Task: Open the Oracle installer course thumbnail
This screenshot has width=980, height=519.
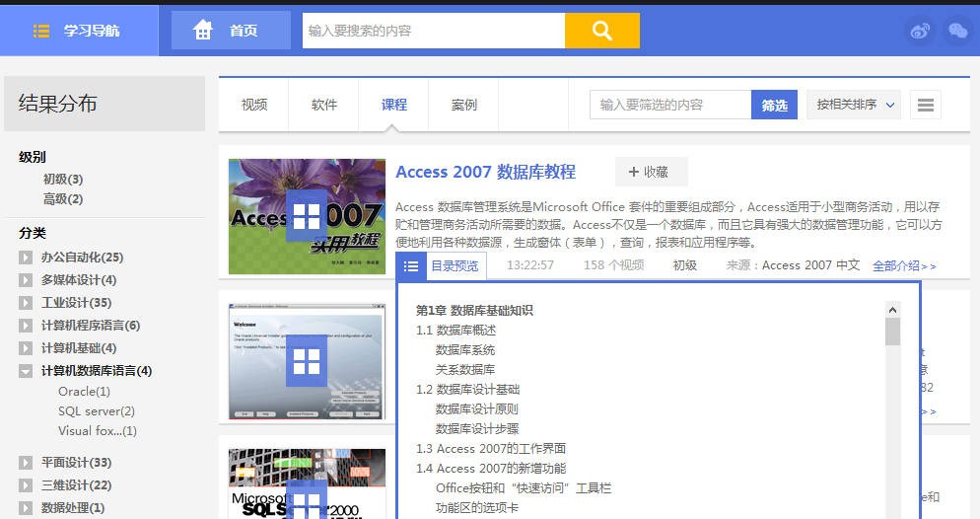Action: [307, 361]
